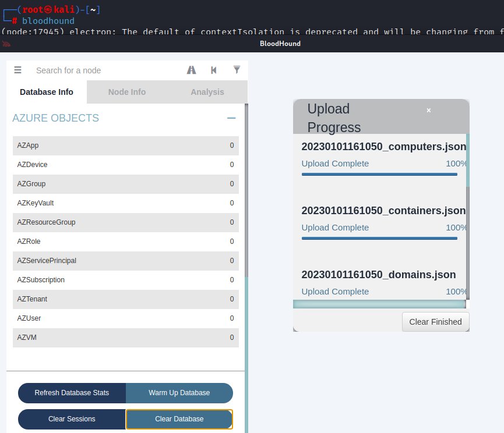Image resolution: width=504 pixels, height=433 pixels.
Task: Select the AZApp row
Action: pyautogui.click(x=126, y=145)
